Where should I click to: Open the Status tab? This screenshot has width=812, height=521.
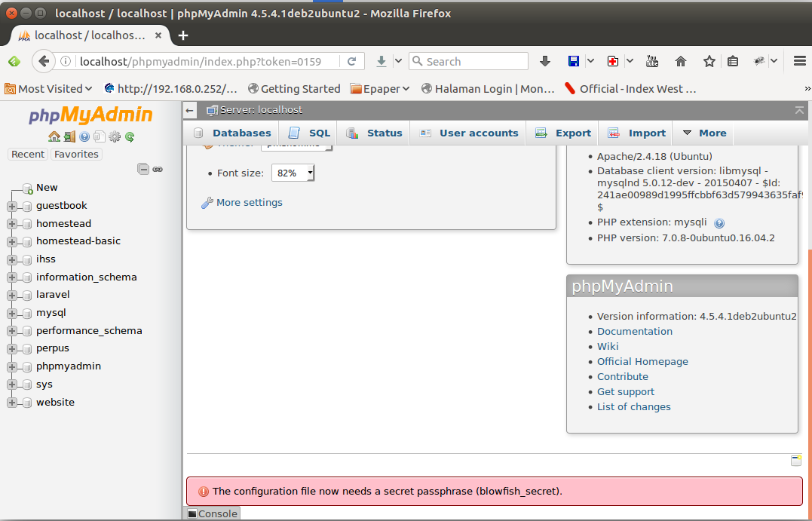coord(374,133)
